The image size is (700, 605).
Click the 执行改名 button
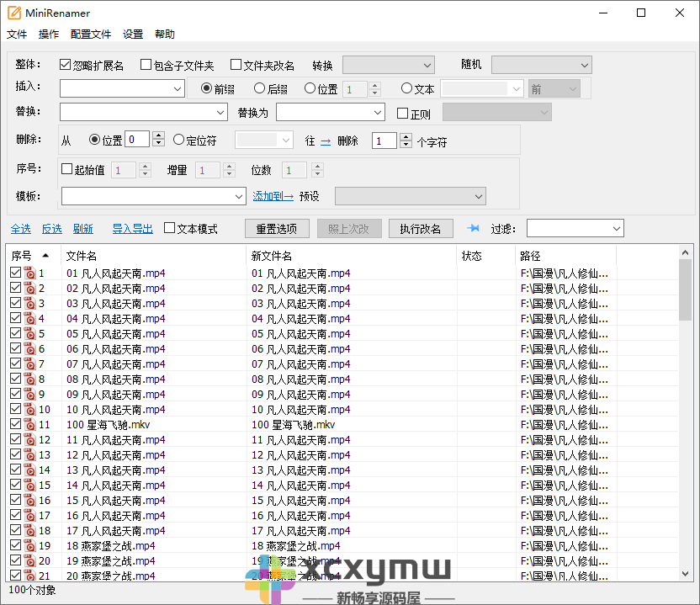coord(421,227)
